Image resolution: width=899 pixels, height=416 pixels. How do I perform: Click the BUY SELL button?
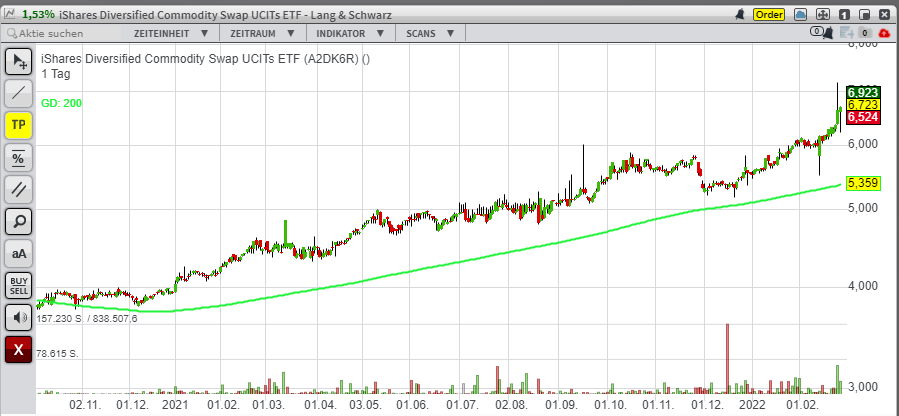tap(18, 285)
